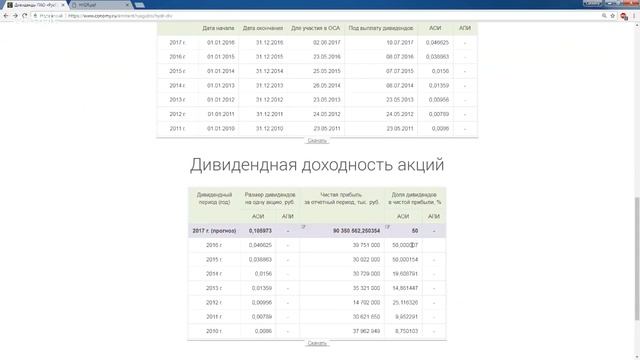Image resolution: width=640 pixels, height=360 pixels.
Task: Select date 23.05.2016 in upper table
Action: (327, 57)
